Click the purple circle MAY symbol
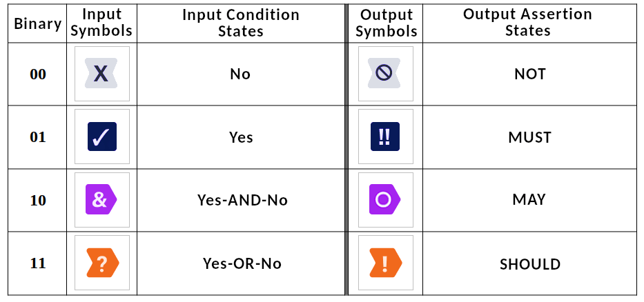 (x=384, y=199)
